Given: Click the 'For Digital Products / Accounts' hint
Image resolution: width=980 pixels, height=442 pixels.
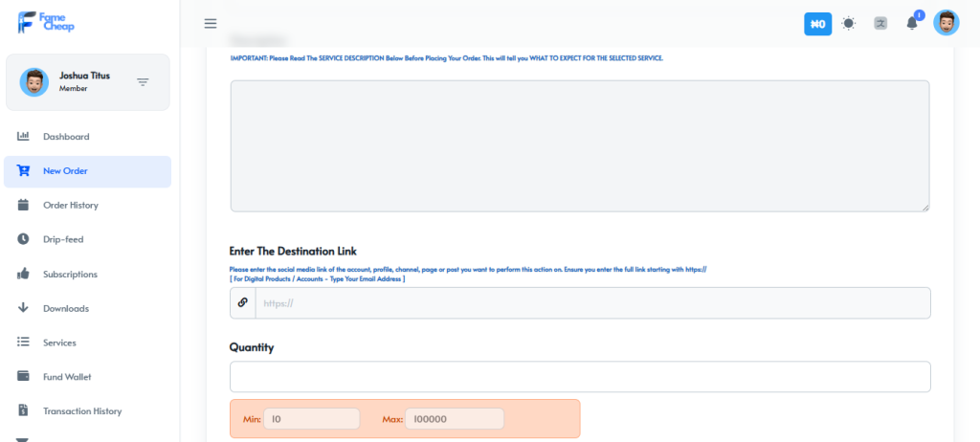Looking at the screenshot, I should tap(318, 278).
